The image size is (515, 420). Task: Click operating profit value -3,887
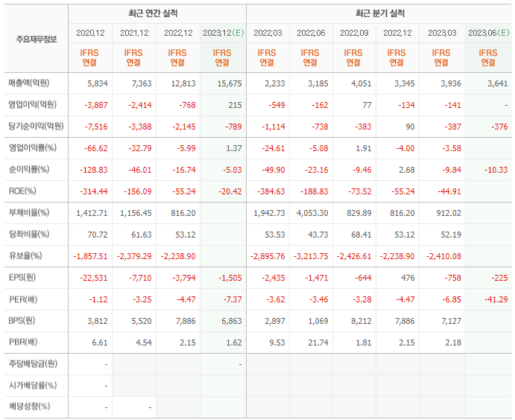point(96,105)
